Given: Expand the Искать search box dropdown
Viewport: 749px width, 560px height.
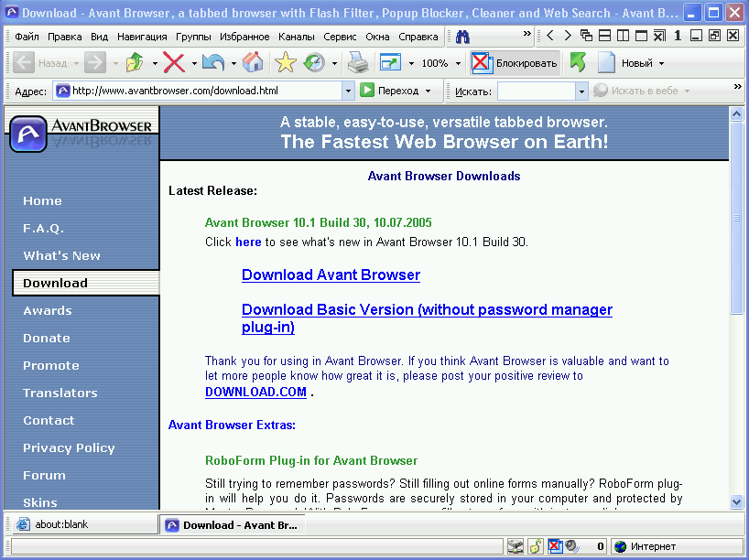Looking at the screenshot, I should (581, 91).
